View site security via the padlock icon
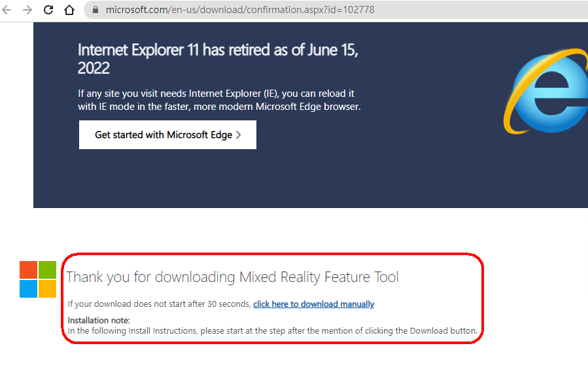This screenshot has width=588, height=369. tap(95, 10)
